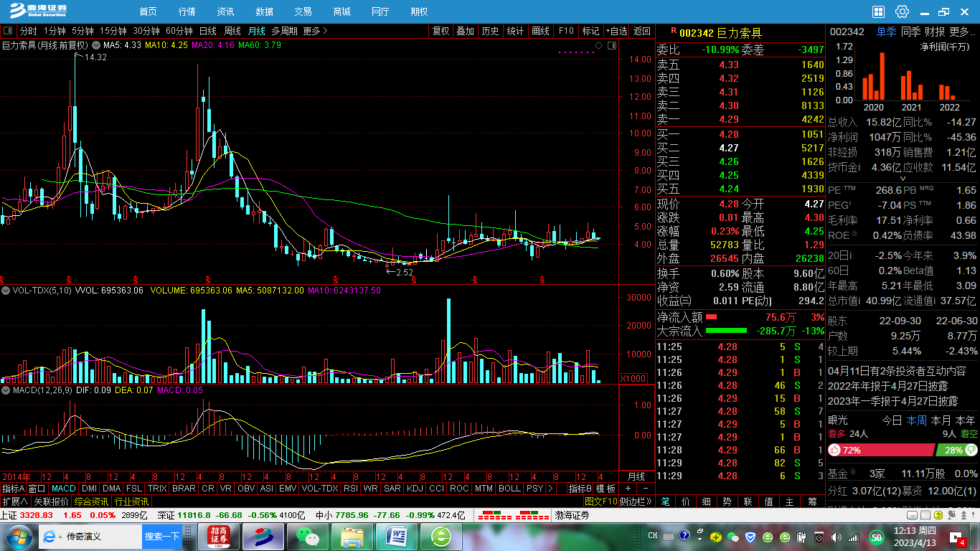Open the settings gear in title bar
This screenshot has width=980, height=551.
click(902, 11)
